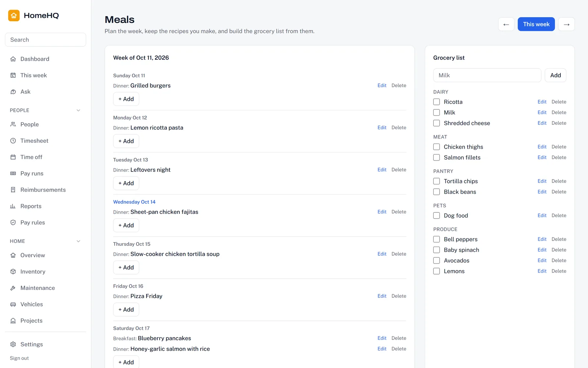
Task: Add a meal to Sunday Oct 11
Action: [x=126, y=99]
